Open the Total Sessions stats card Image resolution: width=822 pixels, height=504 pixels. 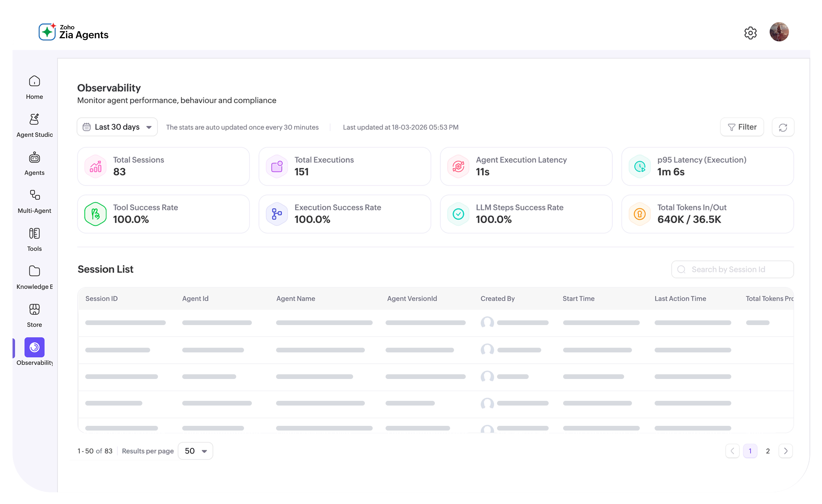pyautogui.click(x=163, y=166)
